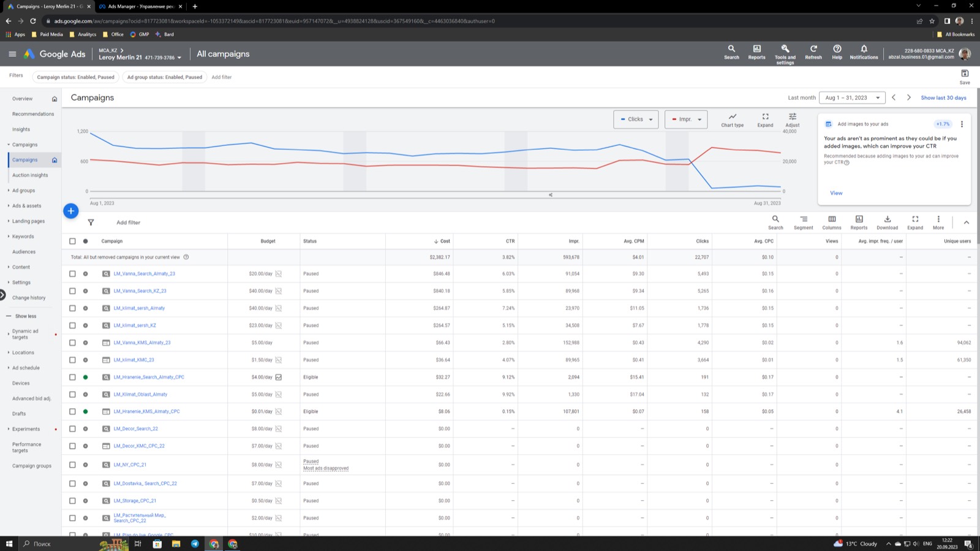Open Tools and settings wrench
Viewport: 980px width, 551px height.
[785, 54]
